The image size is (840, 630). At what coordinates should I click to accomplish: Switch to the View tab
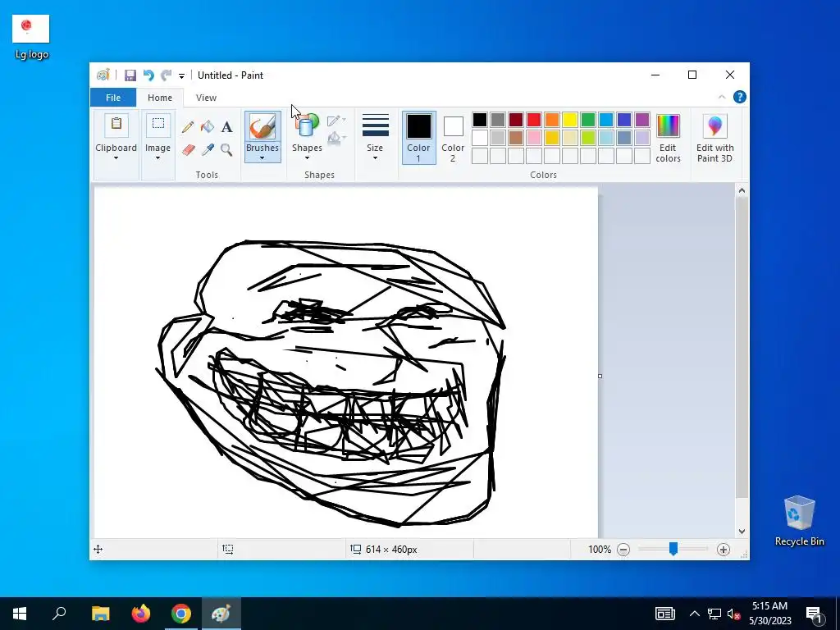click(206, 98)
